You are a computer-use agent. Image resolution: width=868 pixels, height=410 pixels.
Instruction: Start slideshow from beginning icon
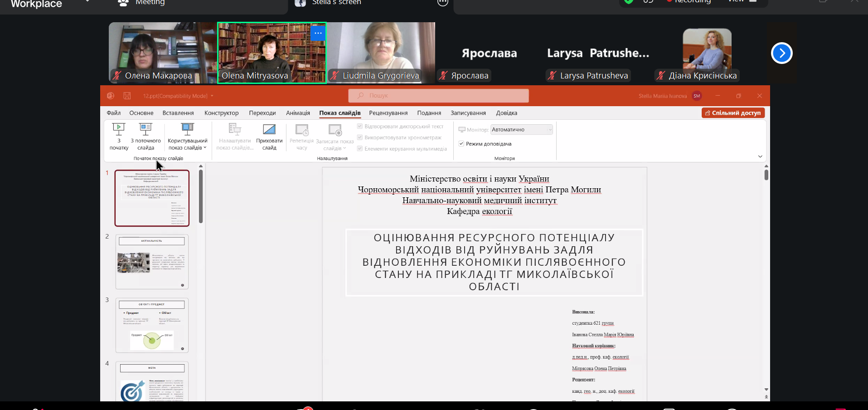pos(119,130)
